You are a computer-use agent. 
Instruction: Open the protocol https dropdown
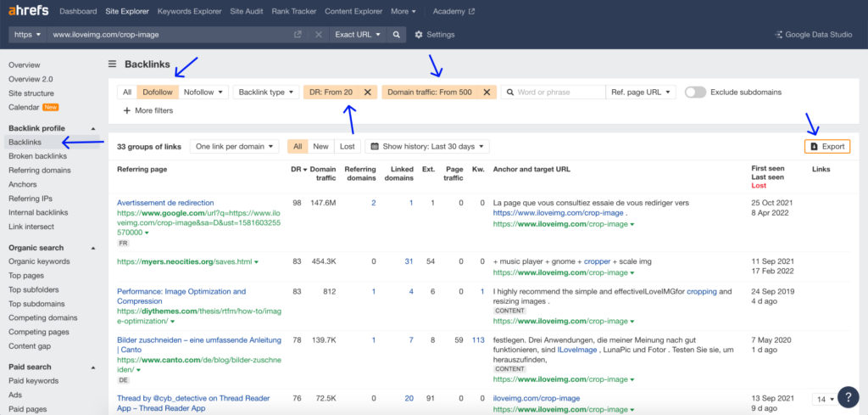(x=28, y=34)
